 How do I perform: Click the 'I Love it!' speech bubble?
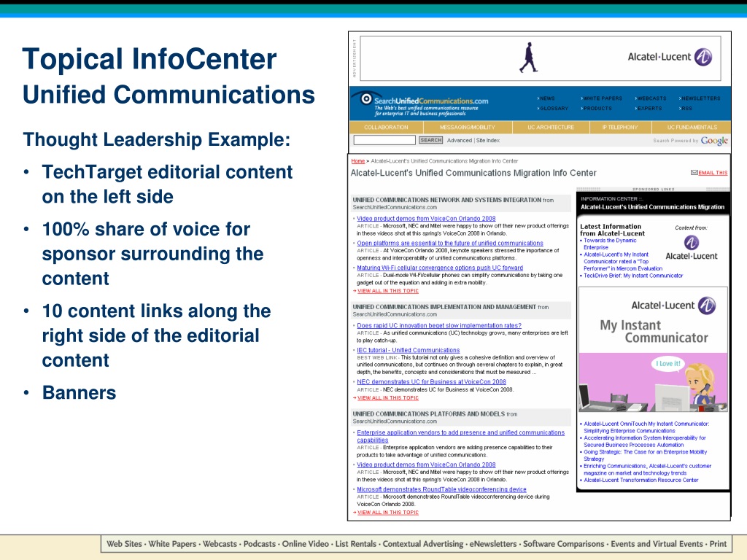pos(668,364)
